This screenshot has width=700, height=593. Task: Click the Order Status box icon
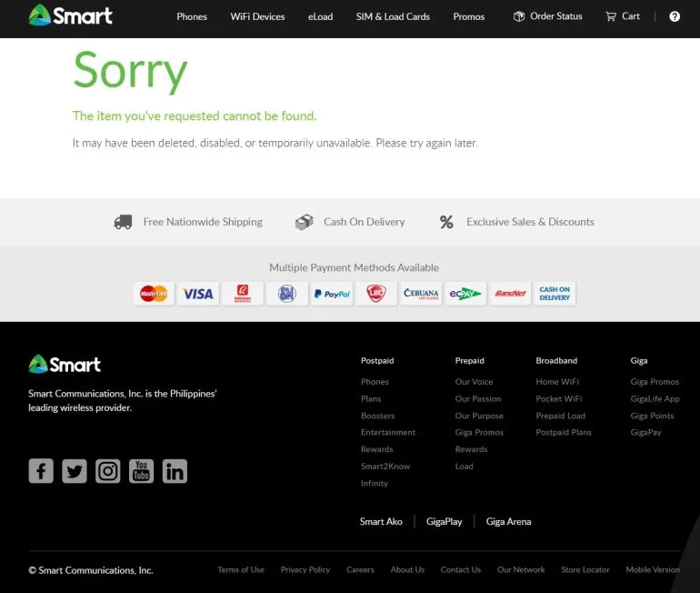tap(518, 16)
